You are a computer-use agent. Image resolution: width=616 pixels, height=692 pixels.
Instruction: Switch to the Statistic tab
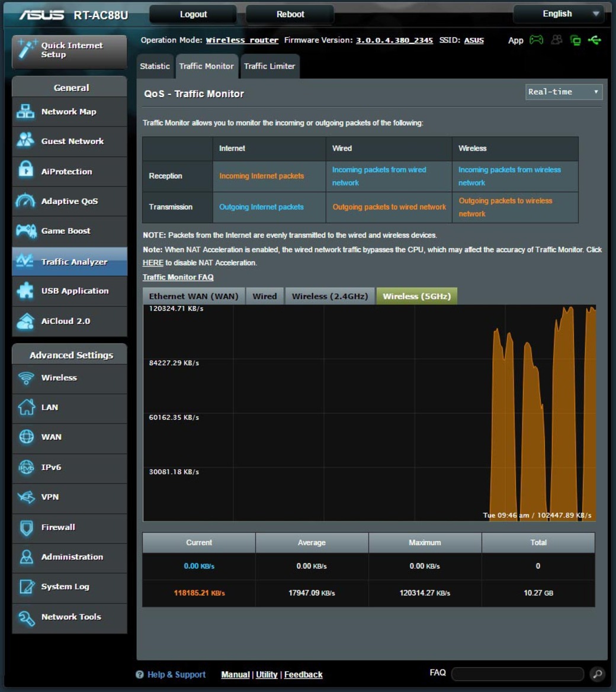[155, 66]
